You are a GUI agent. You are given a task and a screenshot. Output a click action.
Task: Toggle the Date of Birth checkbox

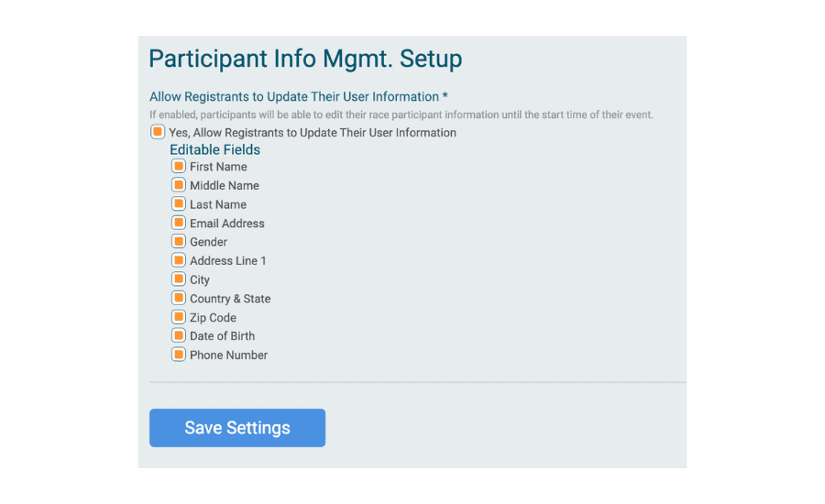(179, 335)
